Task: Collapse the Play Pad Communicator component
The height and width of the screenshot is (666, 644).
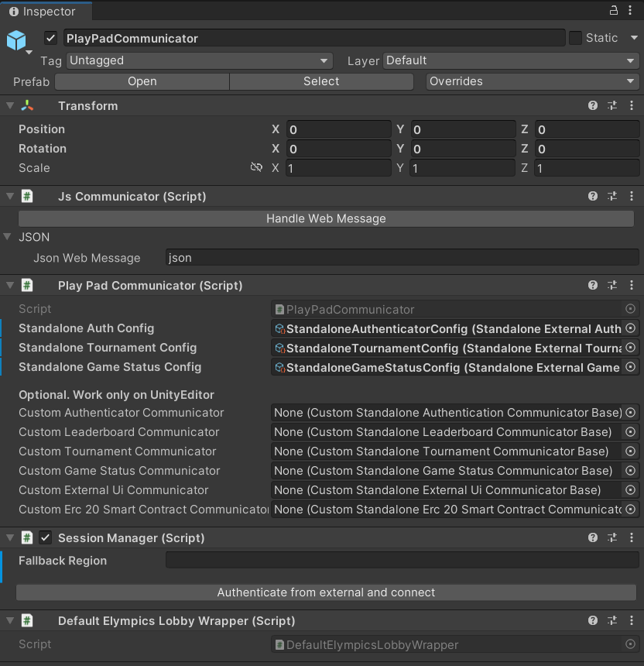Action: pyautogui.click(x=10, y=286)
